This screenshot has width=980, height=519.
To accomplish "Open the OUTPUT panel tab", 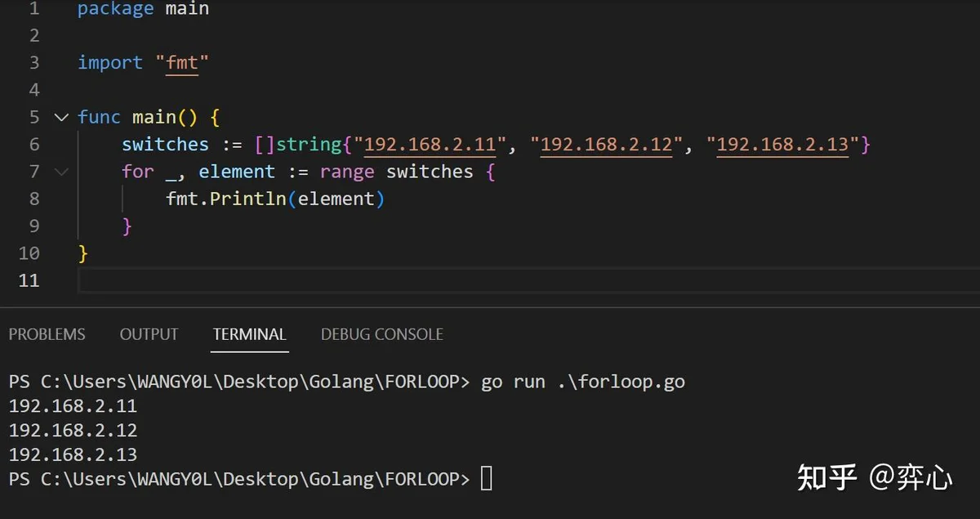I will click(x=149, y=334).
